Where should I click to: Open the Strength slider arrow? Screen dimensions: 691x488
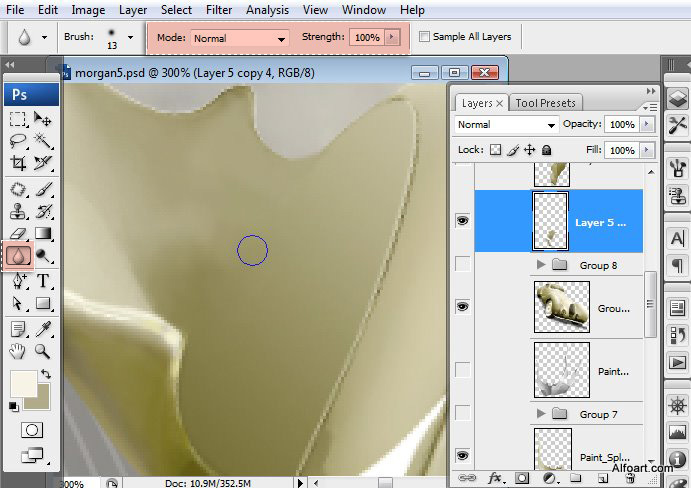pos(392,37)
